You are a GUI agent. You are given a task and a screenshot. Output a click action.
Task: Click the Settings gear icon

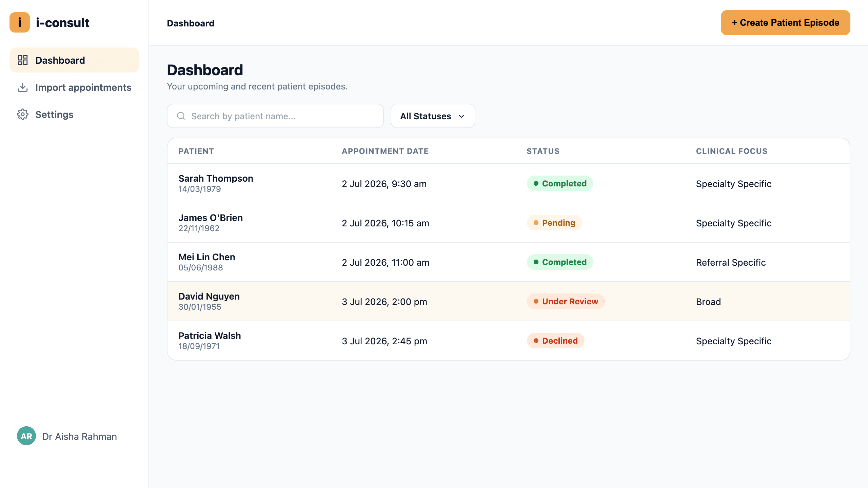click(23, 115)
